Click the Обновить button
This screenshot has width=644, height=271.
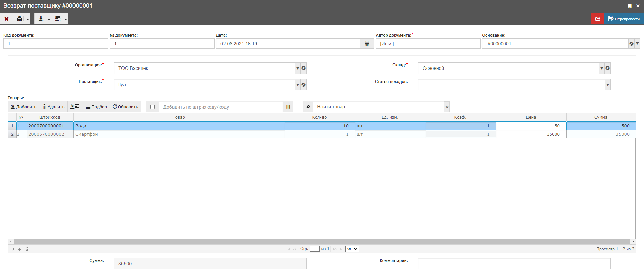tap(125, 107)
